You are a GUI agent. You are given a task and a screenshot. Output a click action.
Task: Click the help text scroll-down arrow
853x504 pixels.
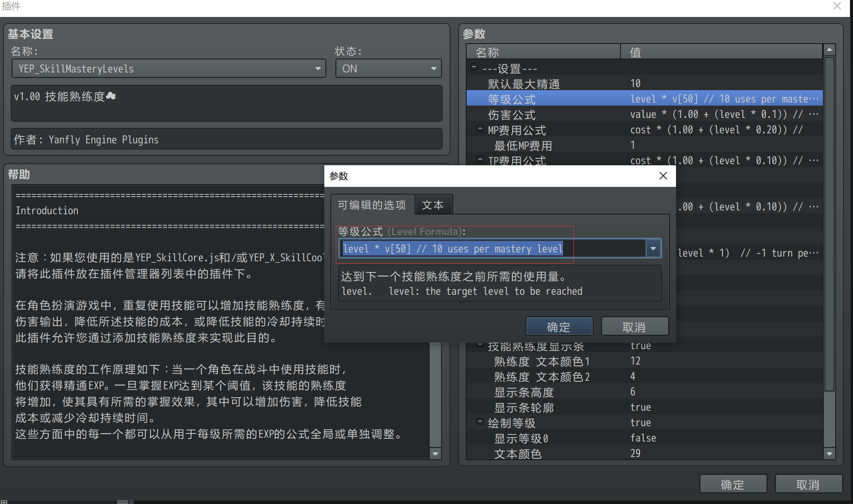[435, 454]
